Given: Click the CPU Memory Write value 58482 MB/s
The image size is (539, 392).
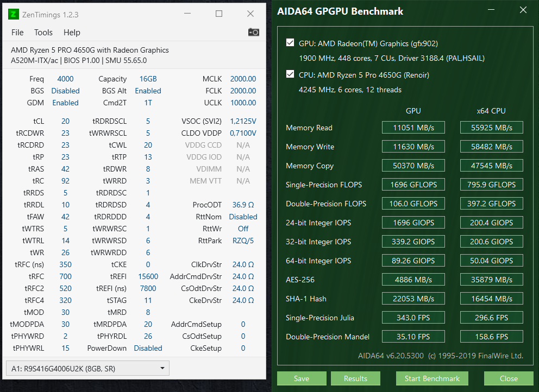Looking at the screenshot, I should (x=492, y=147).
